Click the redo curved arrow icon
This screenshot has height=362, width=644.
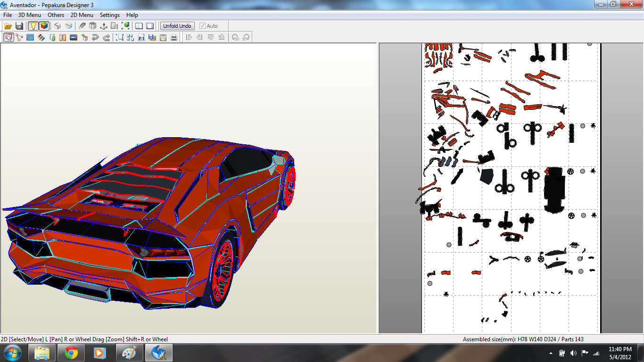106,37
